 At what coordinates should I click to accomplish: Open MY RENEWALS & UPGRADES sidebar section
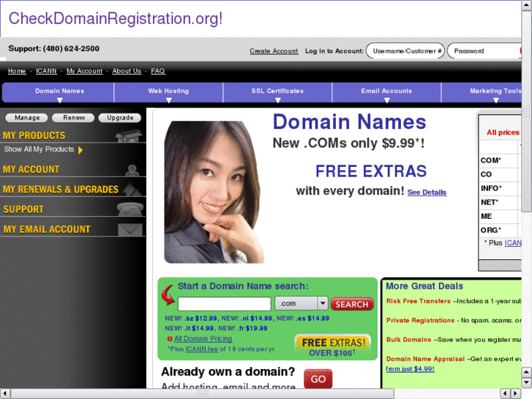(61, 190)
